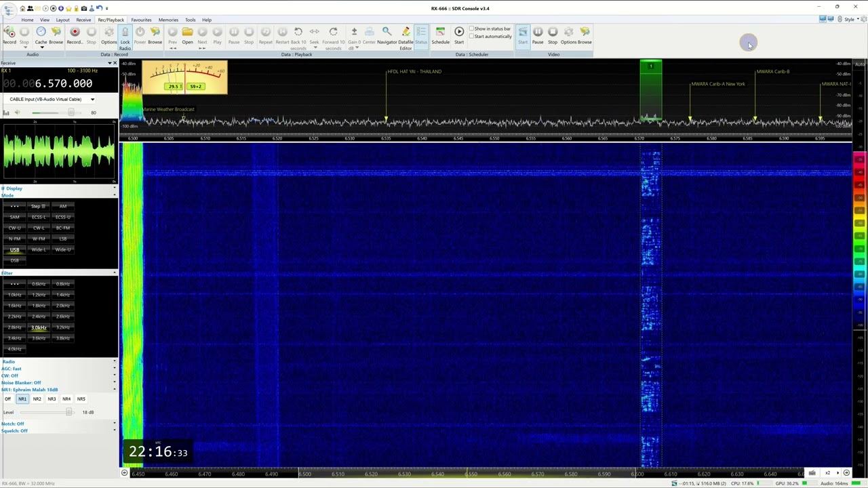
Task: Switch to the Memories tab
Action: click(x=168, y=20)
